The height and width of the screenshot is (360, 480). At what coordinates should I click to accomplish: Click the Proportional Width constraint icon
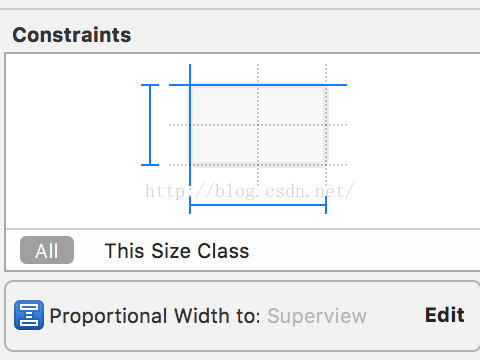coord(29,315)
